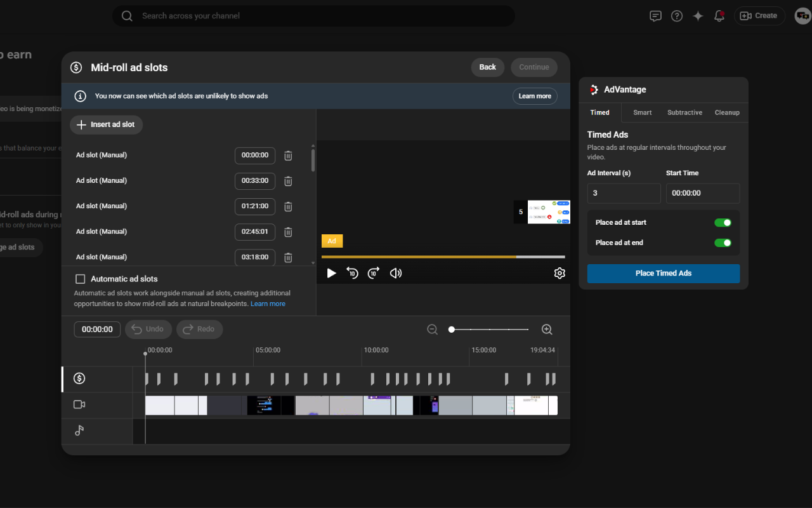
Task: Click the Start Time field
Action: 703,193
